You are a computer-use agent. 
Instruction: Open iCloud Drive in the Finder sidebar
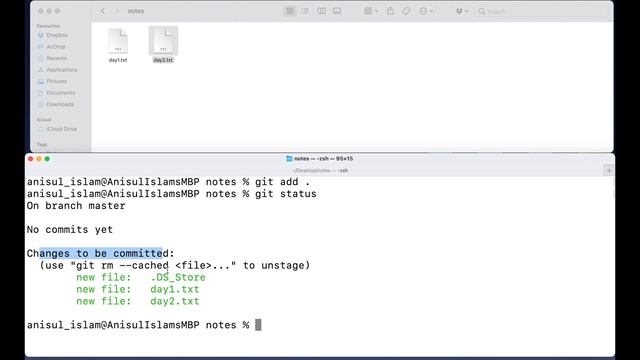click(x=61, y=129)
